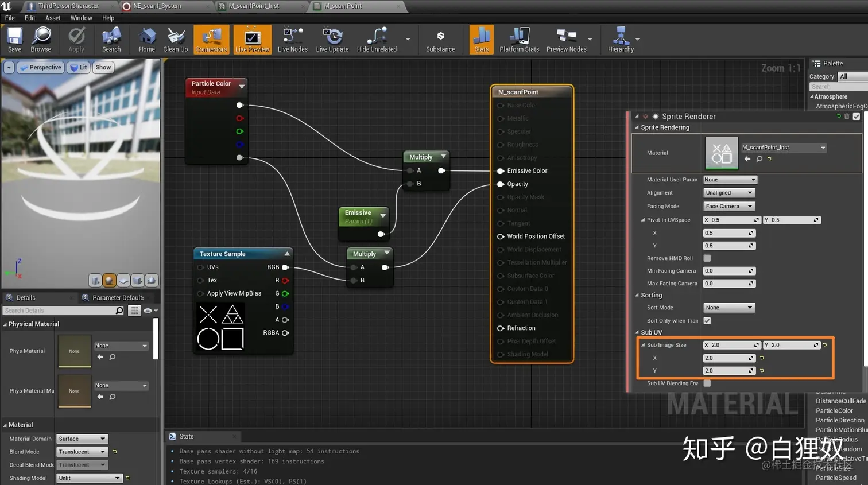
Task: Toggle Live Nodes in toolbar
Action: point(293,40)
